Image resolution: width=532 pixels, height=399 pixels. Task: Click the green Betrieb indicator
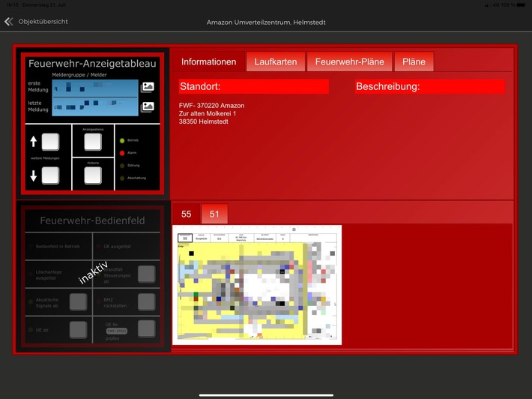pyautogui.click(x=122, y=140)
